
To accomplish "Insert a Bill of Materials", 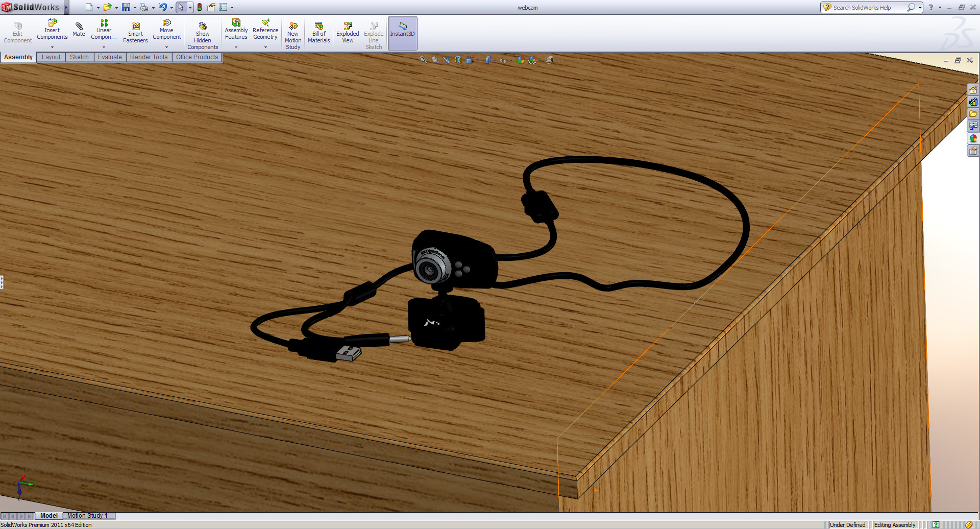I will pos(319,33).
